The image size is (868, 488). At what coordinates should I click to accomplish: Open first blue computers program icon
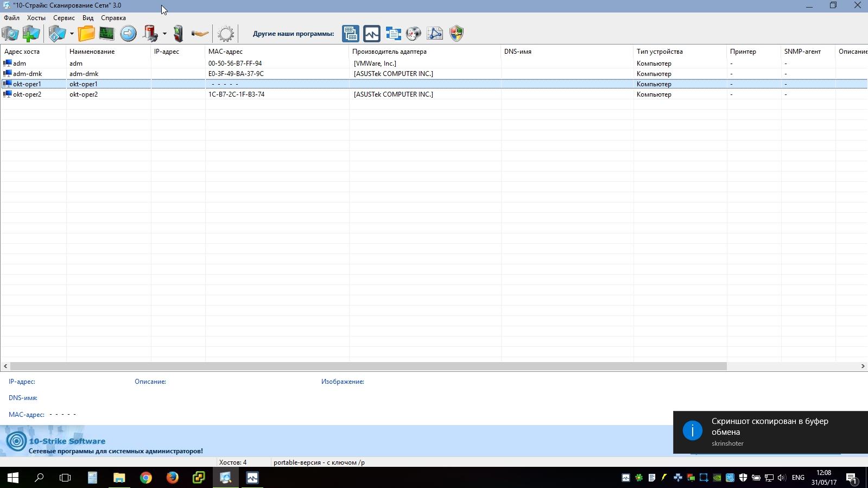(x=351, y=34)
